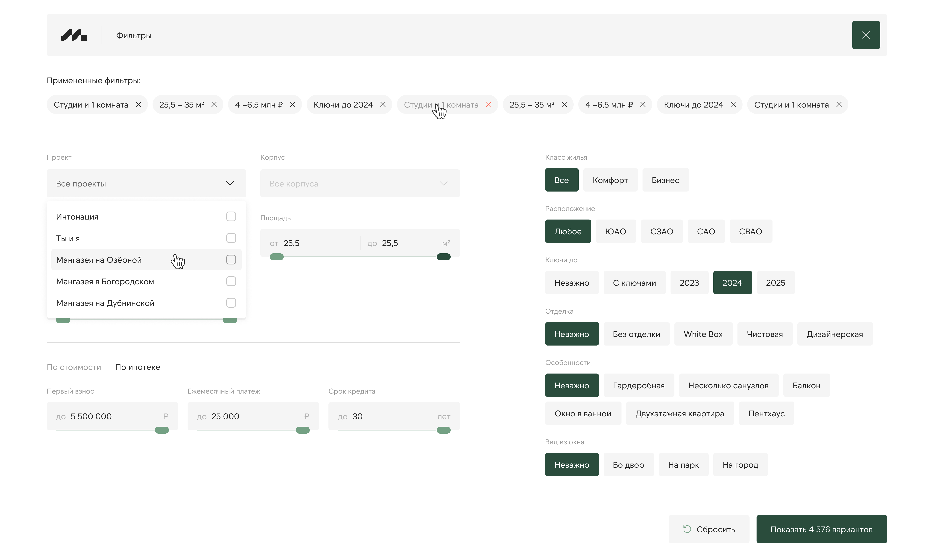This screenshot has height=560, width=934.
Task: Remove the first Ключи до 2024 chip
Action: (383, 105)
